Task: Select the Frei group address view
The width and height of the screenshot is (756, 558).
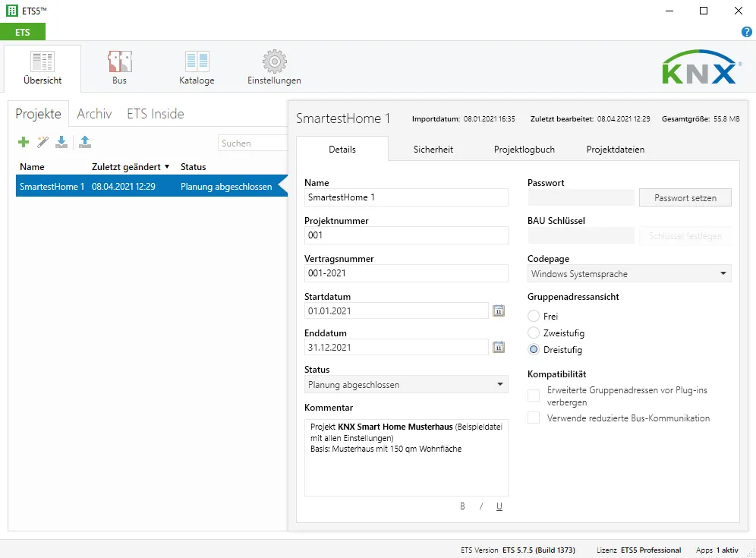Action: pyautogui.click(x=534, y=316)
